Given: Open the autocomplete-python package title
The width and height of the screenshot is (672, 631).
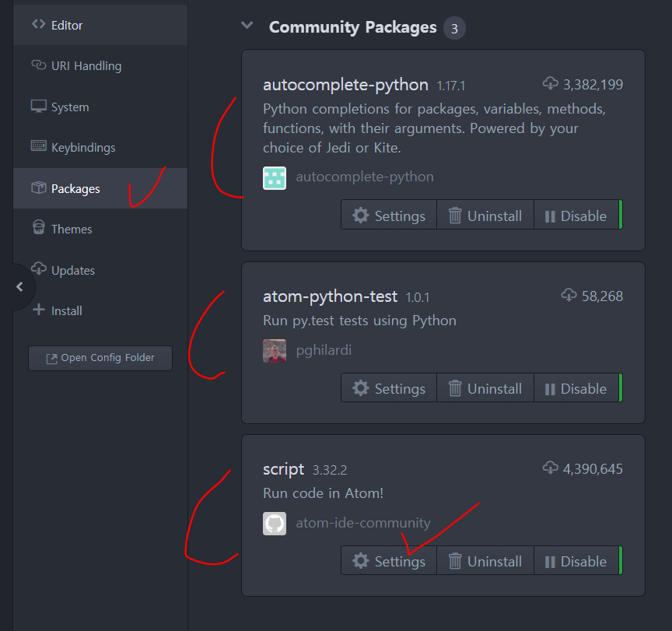Looking at the screenshot, I should tap(345, 85).
